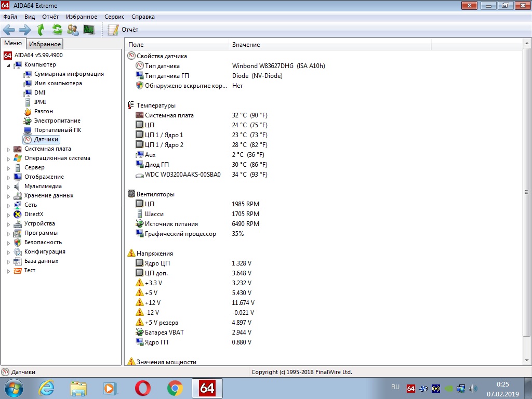532x399 pixels.
Task: Open the monitor graph toolbar icon
Action: tap(89, 30)
